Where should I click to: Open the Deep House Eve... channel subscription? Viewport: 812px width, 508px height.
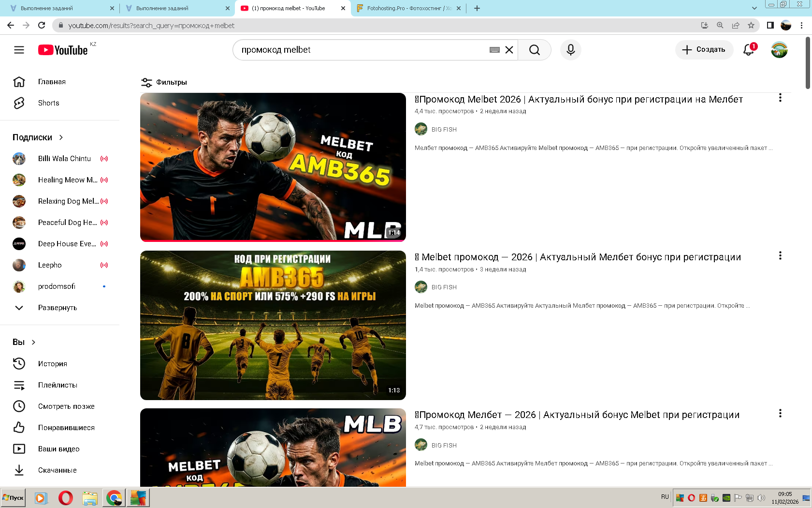[59, 244]
